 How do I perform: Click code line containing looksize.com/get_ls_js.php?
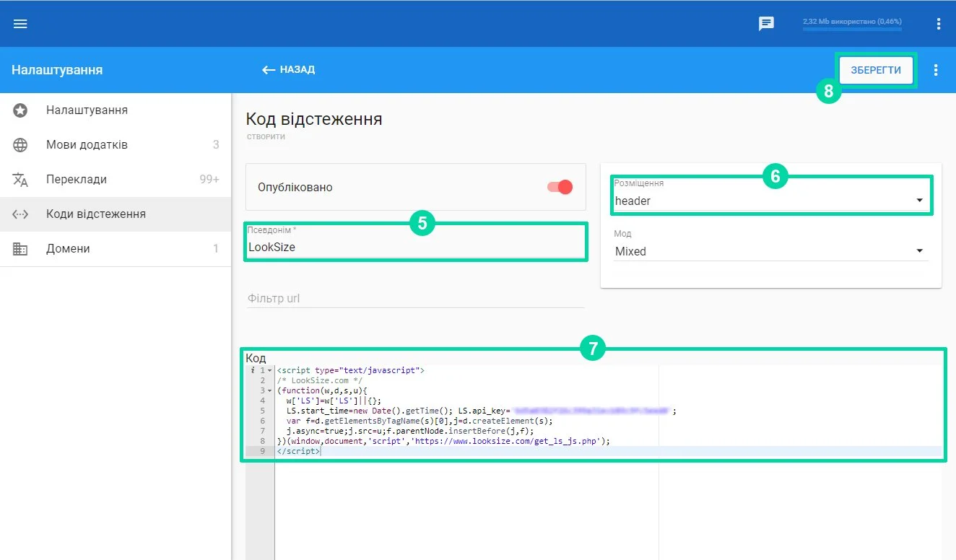444,441
